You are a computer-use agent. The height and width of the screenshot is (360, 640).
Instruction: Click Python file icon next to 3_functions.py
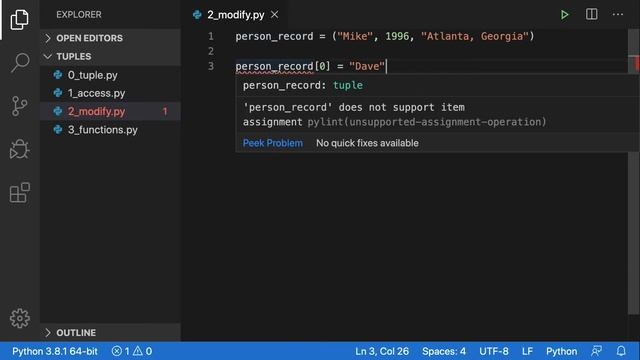click(x=58, y=129)
